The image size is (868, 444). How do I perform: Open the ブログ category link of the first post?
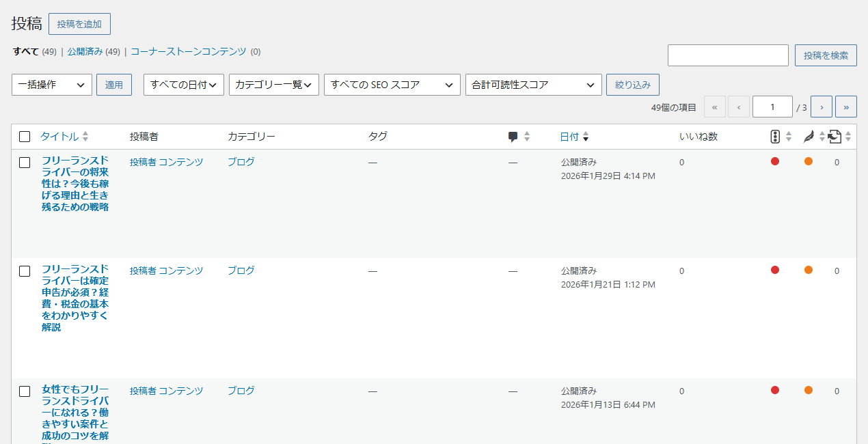[x=241, y=162]
